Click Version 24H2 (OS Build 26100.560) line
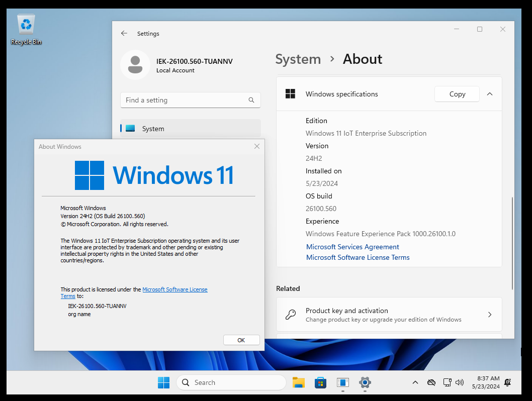This screenshot has height=401, width=532. tap(103, 216)
